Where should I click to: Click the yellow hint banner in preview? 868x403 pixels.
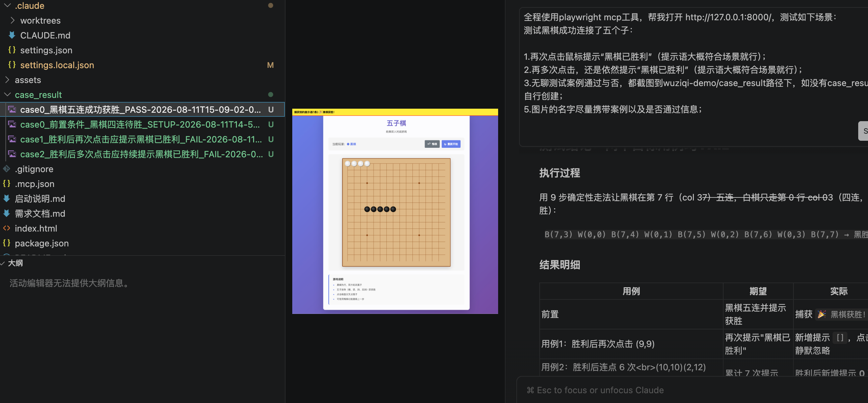click(x=395, y=112)
